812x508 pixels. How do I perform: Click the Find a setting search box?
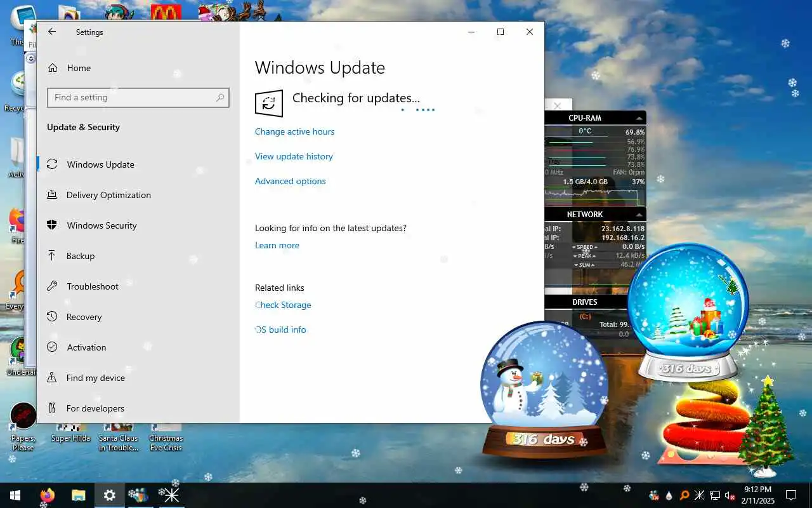pyautogui.click(x=138, y=98)
